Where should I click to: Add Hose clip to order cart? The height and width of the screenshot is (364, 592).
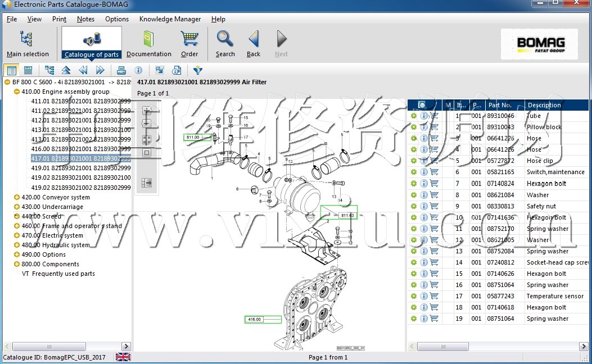coord(434,161)
